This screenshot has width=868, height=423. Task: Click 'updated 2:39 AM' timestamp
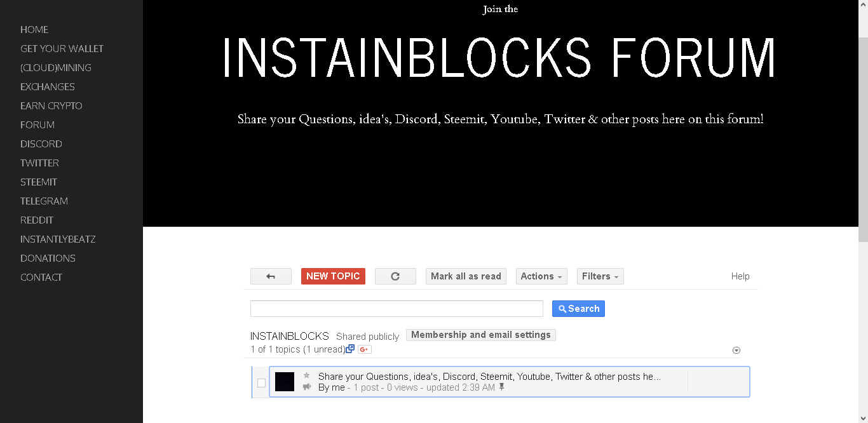coord(461,387)
